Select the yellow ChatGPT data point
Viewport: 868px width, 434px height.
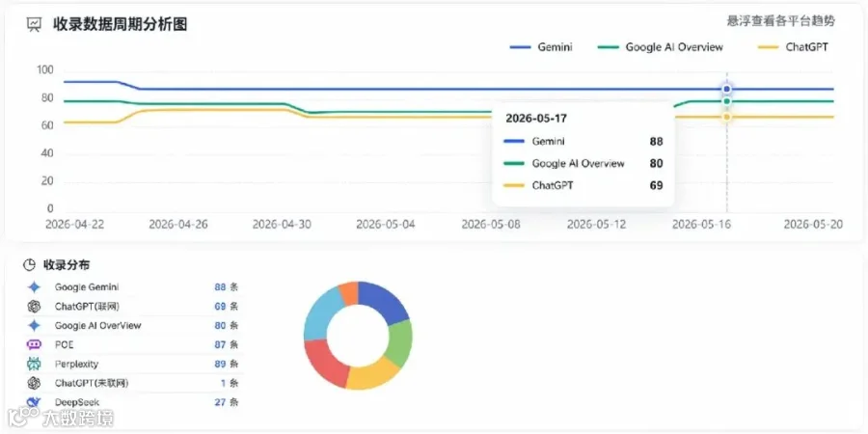[727, 117]
